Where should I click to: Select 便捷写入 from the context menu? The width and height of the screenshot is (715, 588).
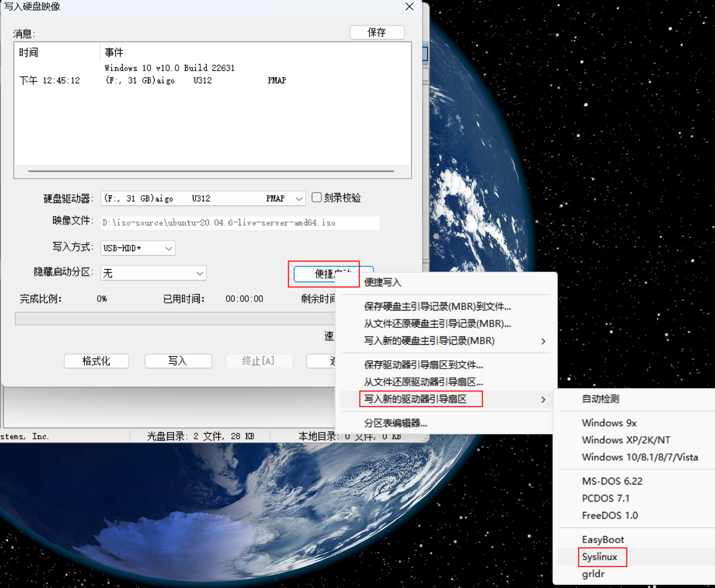383,283
